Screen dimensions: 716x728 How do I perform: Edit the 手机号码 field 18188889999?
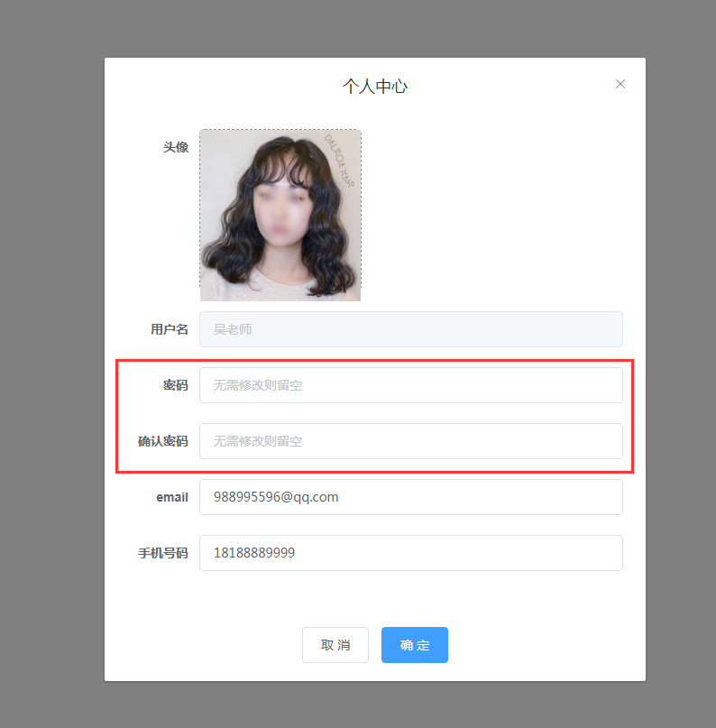point(411,553)
